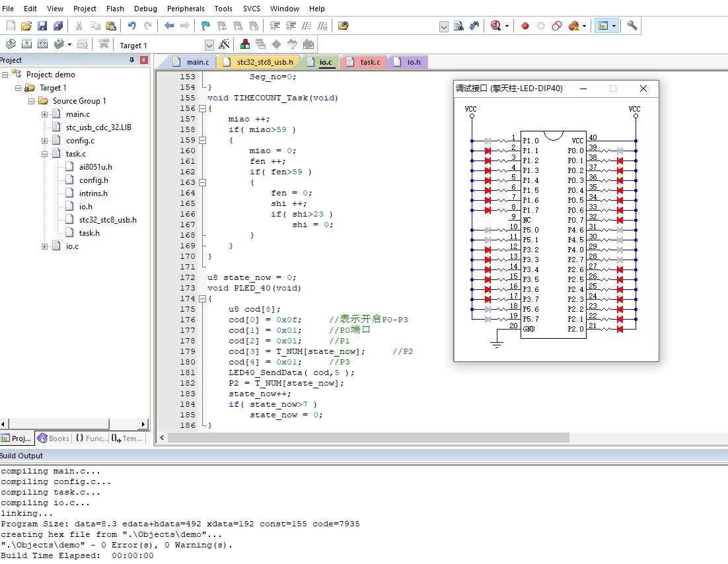Click Download to flash LOAD icon
The image size is (728, 564).
104,44
